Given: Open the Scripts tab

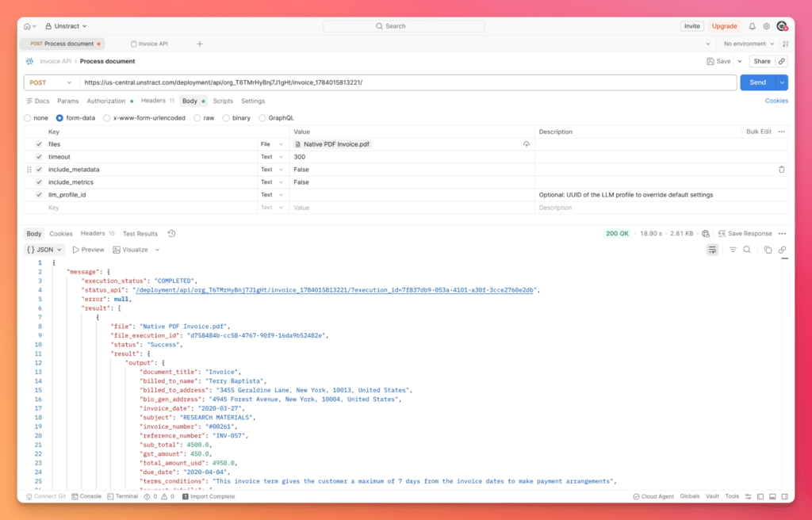Looking at the screenshot, I should click(x=223, y=101).
